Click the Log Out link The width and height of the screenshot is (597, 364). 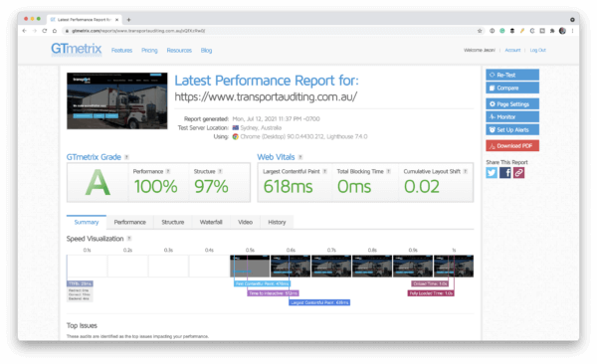click(x=537, y=51)
